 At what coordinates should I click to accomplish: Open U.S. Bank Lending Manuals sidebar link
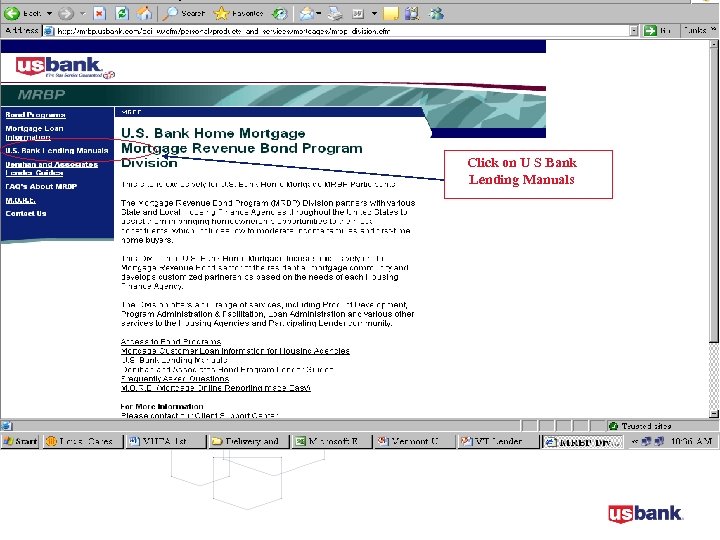(x=56, y=151)
